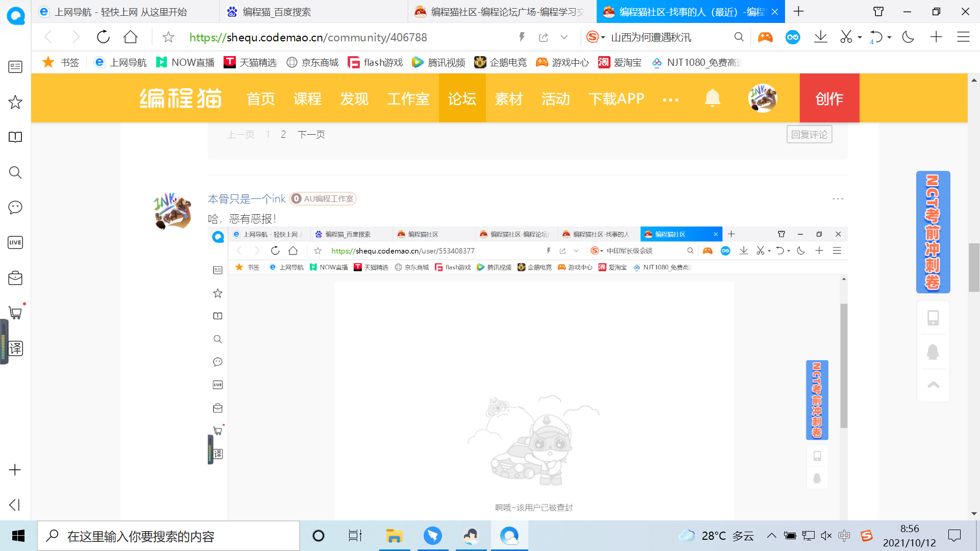Open the game controller icon in toolbar
The height and width of the screenshot is (551, 980).
(x=765, y=37)
